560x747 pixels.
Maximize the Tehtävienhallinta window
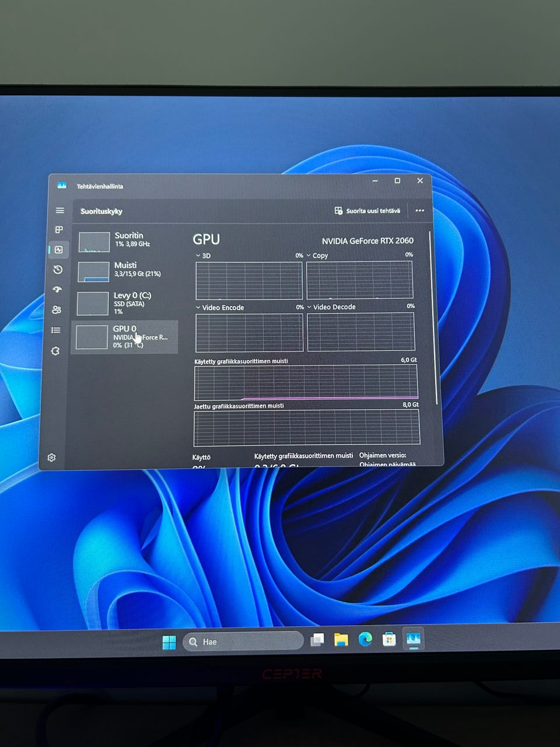397,181
